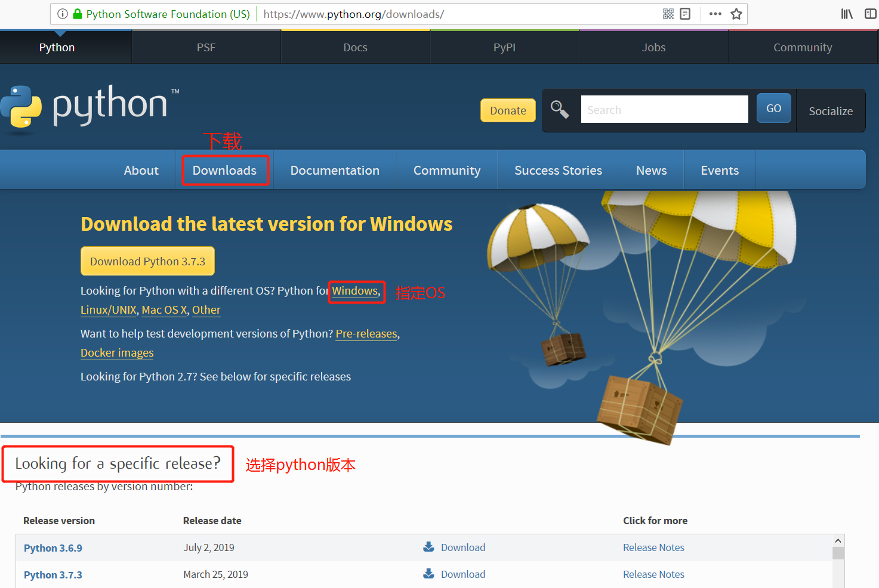Click the releases list scroll-up arrow
Screen dimensions: 879x588
pyautogui.click(x=838, y=540)
